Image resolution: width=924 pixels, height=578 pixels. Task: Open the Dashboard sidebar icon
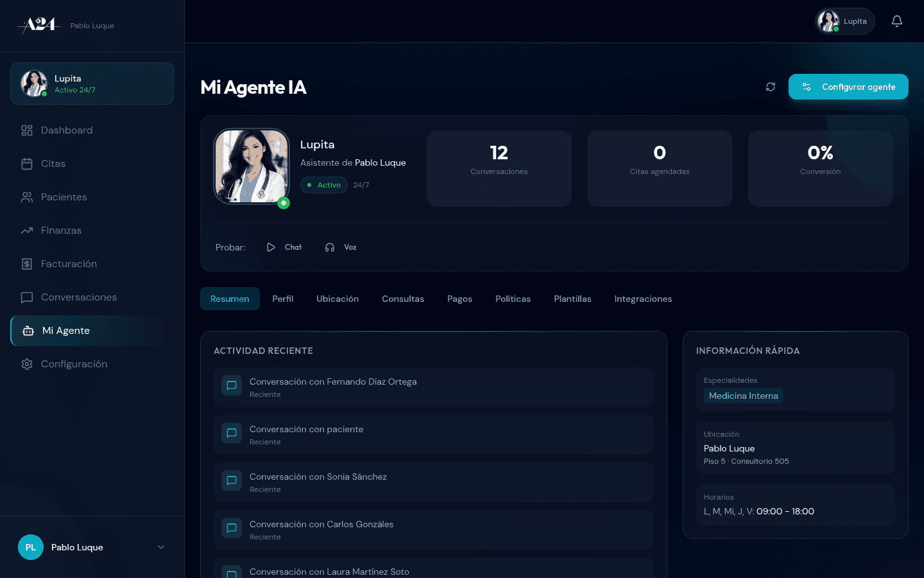(x=26, y=130)
